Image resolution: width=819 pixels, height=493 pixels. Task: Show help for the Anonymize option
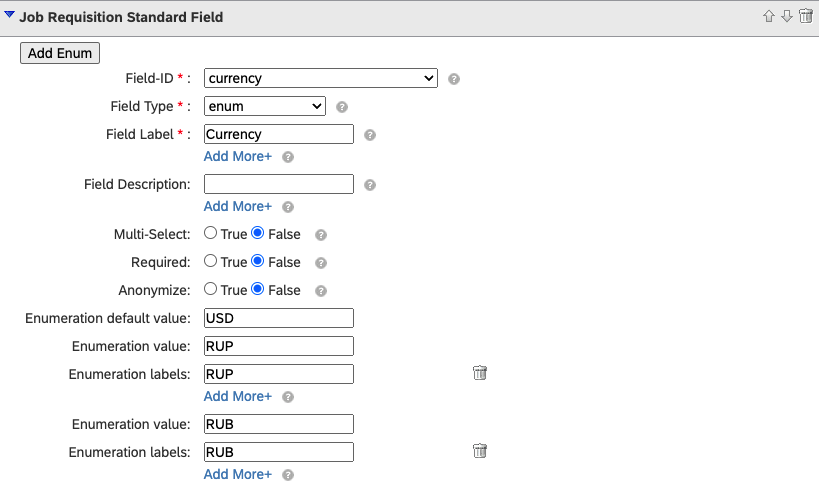[321, 291]
